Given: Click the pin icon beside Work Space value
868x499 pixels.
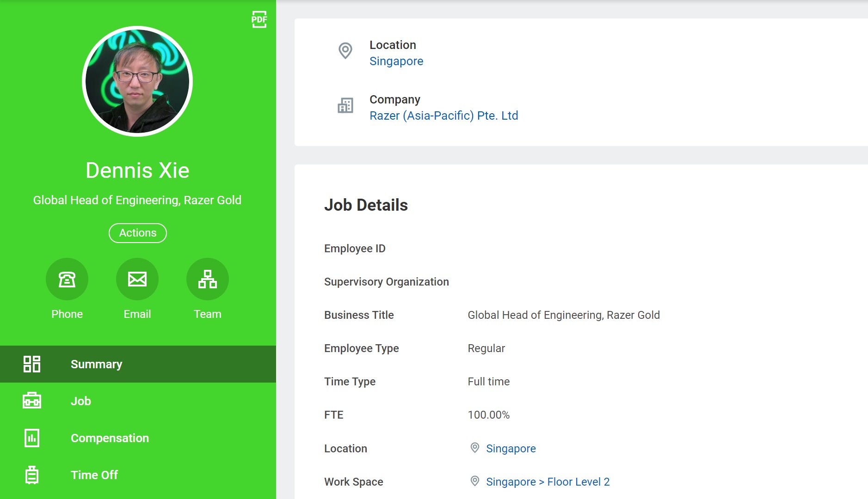Looking at the screenshot, I should (474, 481).
